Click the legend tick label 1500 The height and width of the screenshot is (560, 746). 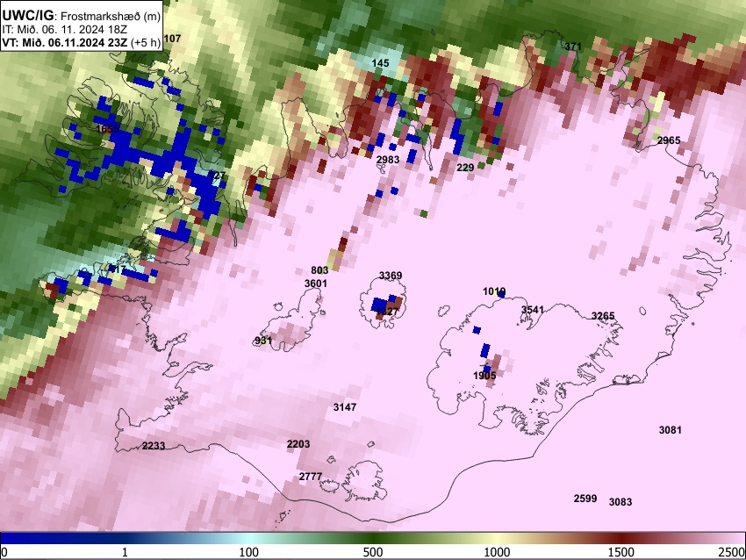pos(621,552)
